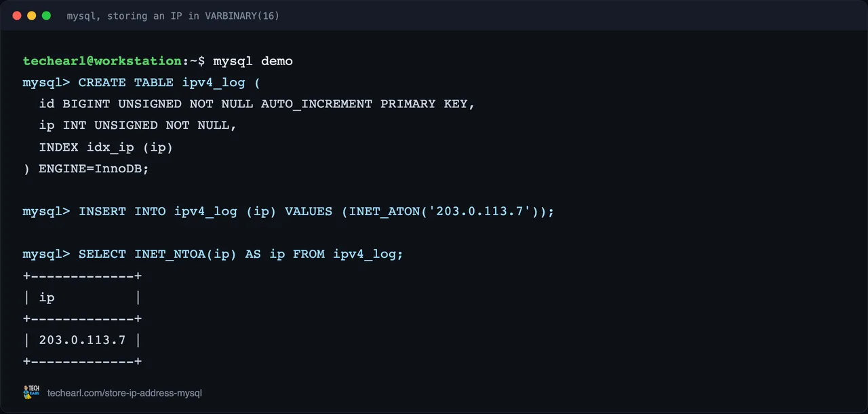Click the ') ENGINE=InnoDB;' line
Screen dimensions: 868x414
point(86,169)
